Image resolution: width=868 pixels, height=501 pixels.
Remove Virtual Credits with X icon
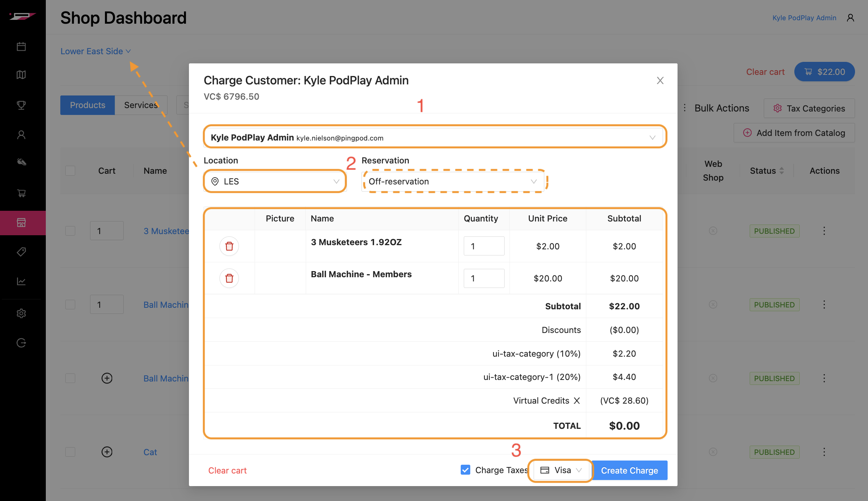577,401
